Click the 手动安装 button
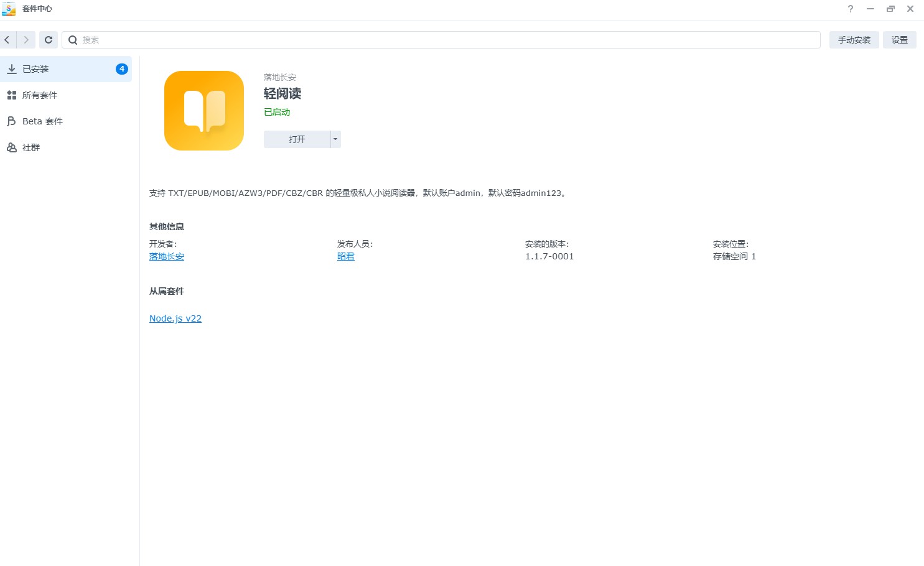 [854, 40]
